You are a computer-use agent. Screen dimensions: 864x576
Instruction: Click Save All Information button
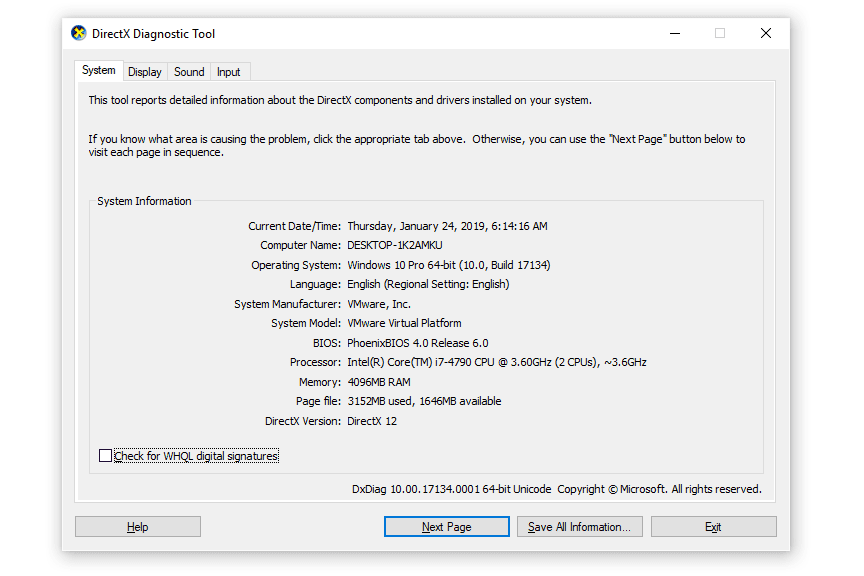(x=579, y=527)
